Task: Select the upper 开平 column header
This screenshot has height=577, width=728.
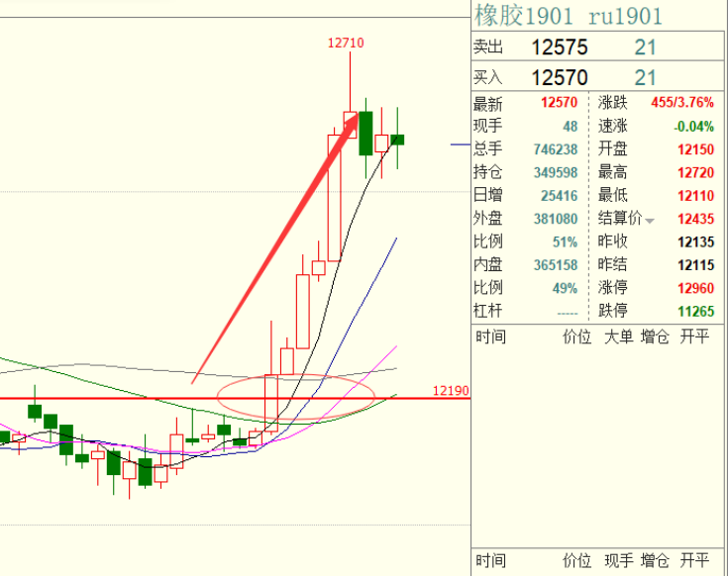Action: [x=694, y=337]
